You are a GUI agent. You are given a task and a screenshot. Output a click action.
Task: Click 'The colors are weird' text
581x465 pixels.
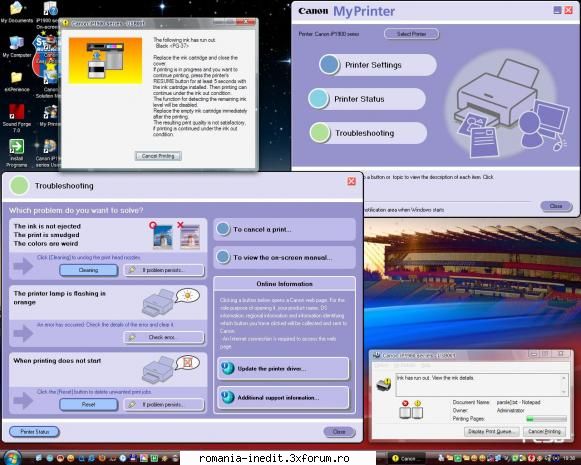coord(46,243)
